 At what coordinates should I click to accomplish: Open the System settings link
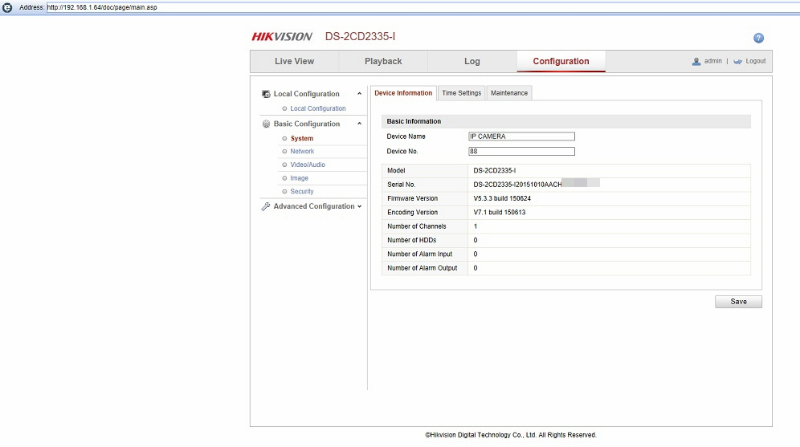302,138
